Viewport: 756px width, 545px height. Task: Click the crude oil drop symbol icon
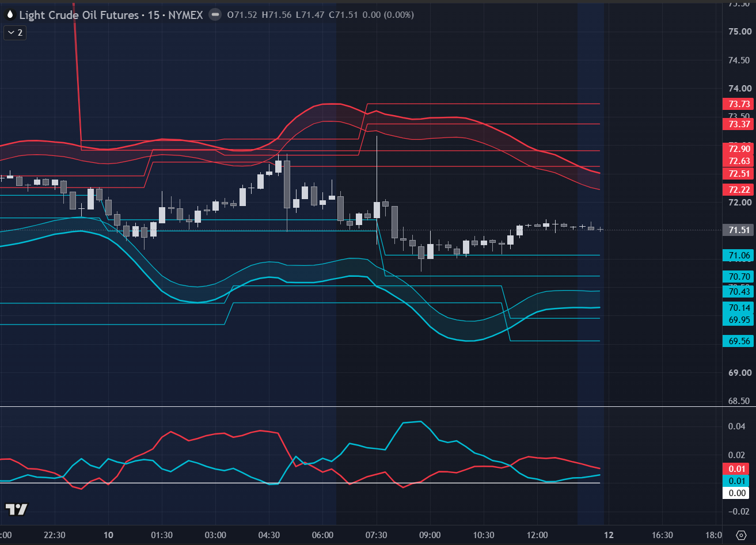pyautogui.click(x=10, y=15)
